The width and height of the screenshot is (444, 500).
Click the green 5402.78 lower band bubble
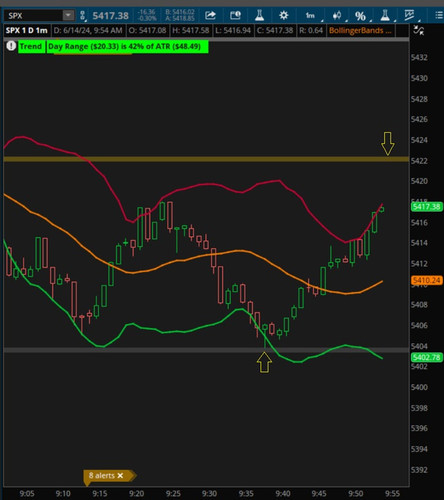coord(427,358)
